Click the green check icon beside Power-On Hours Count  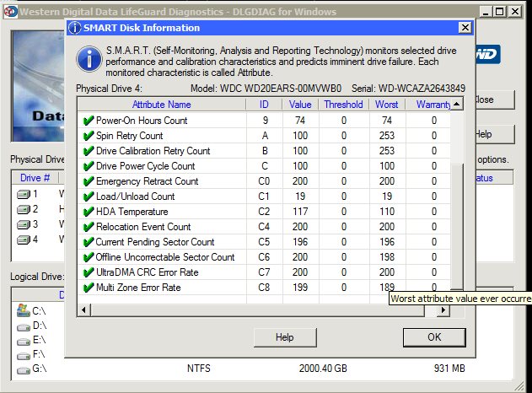[x=89, y=121]
